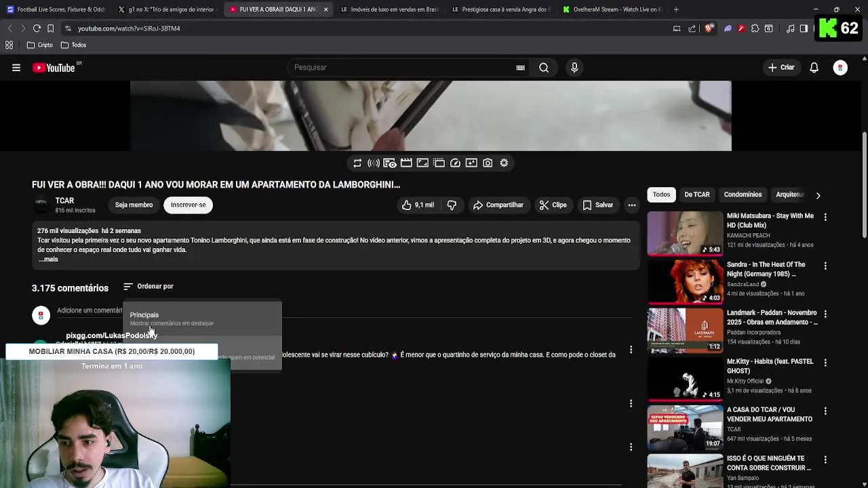
Task: Select Principais sort option
Action: (x=202, y=319)
